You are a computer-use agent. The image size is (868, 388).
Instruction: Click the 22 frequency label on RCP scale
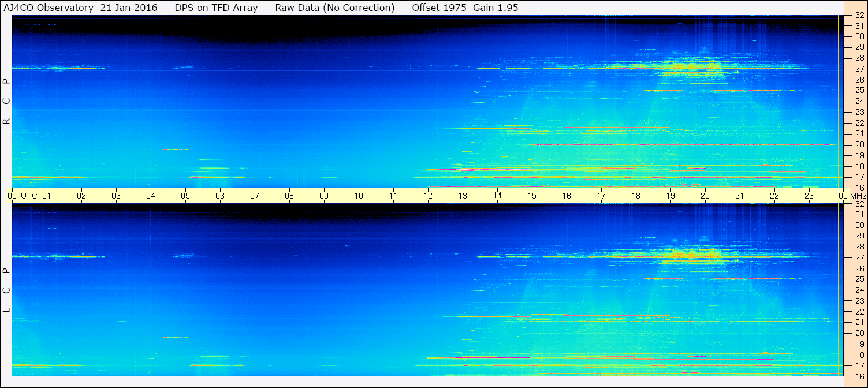pyautogui.click(x=859, y=123)
